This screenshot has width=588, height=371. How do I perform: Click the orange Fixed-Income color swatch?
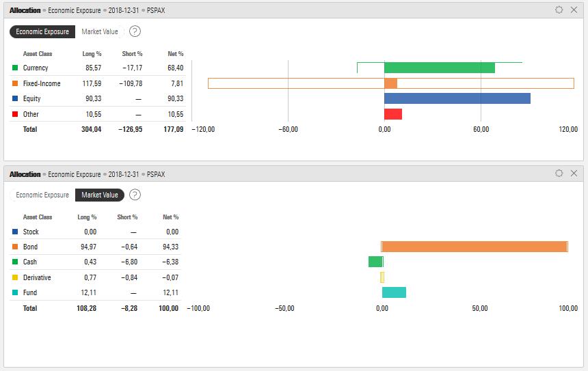point(15,83)
